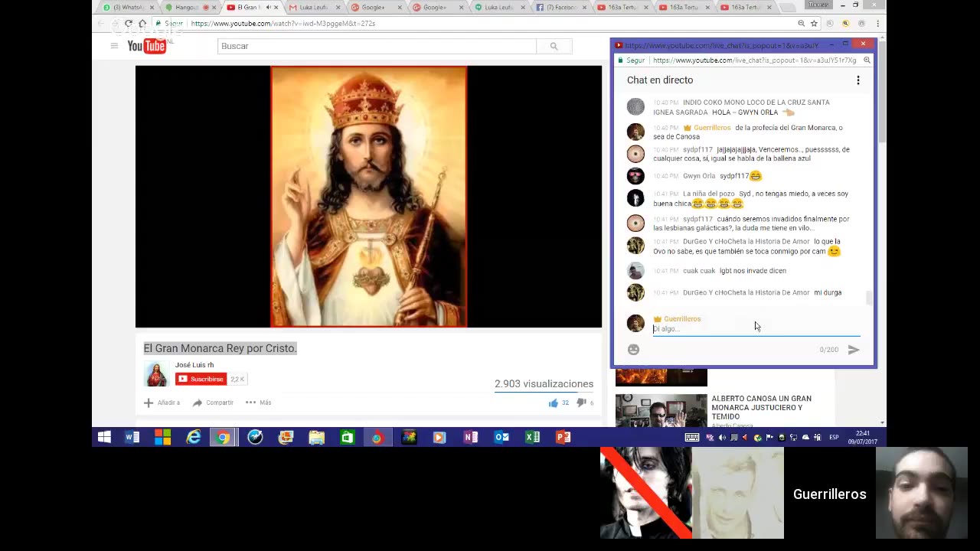Send chat message with arrow icon

[854, 350]
